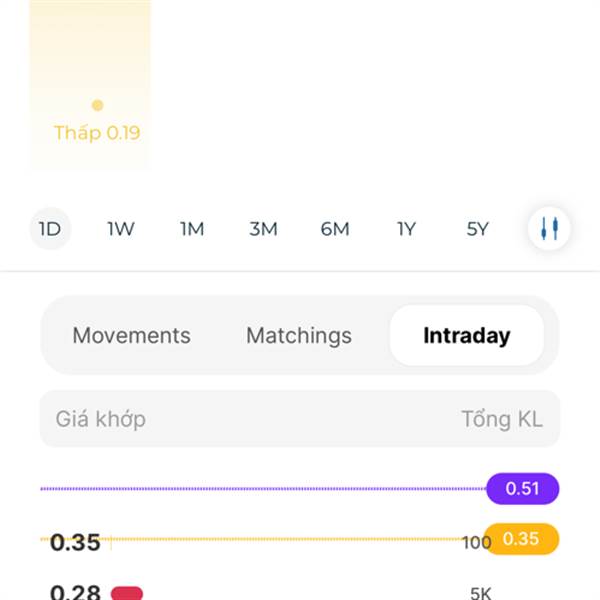600x600 pixels.
Task: Click the red volume bar beside 0.28
Action: (x=127, y=593)
